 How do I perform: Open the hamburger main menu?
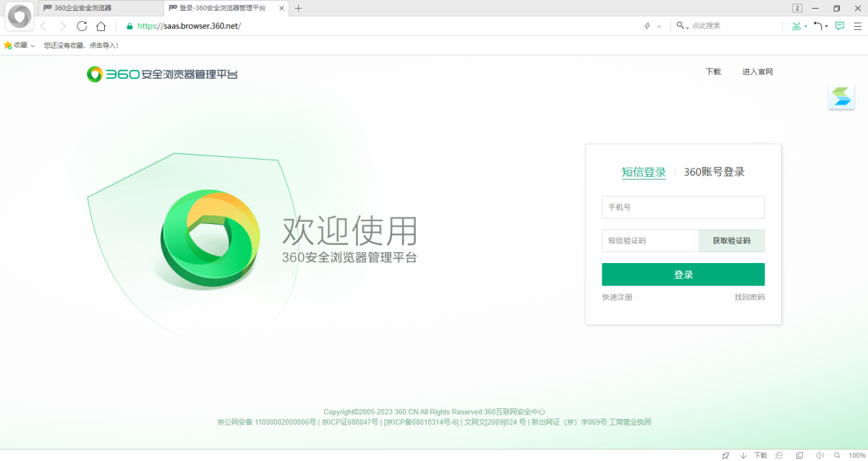[x=858, y=25]
